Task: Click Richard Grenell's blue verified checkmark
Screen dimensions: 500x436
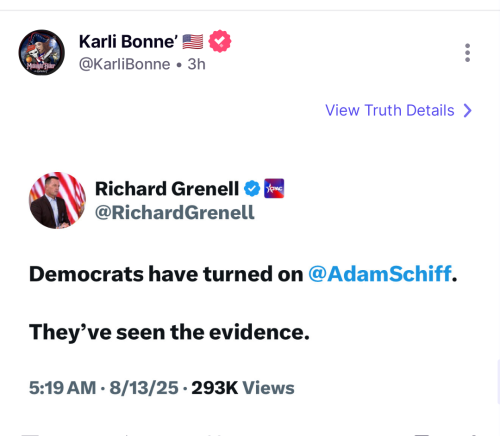Action: coord(252,189)
